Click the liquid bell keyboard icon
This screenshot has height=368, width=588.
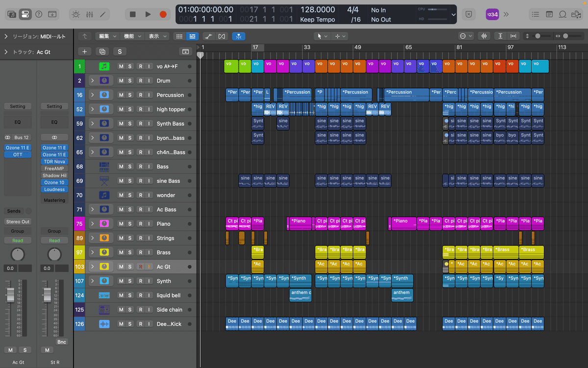(x=104, y=295)
